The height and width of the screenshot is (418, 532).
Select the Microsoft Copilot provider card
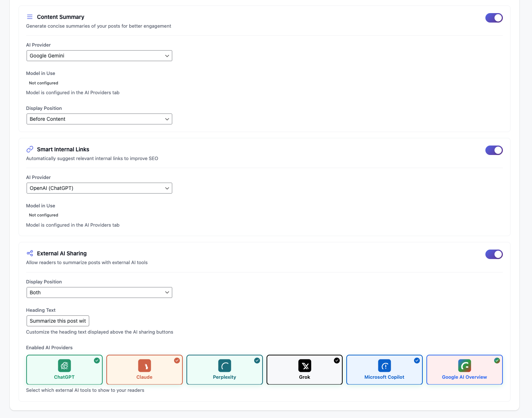[x=384, y=370]
